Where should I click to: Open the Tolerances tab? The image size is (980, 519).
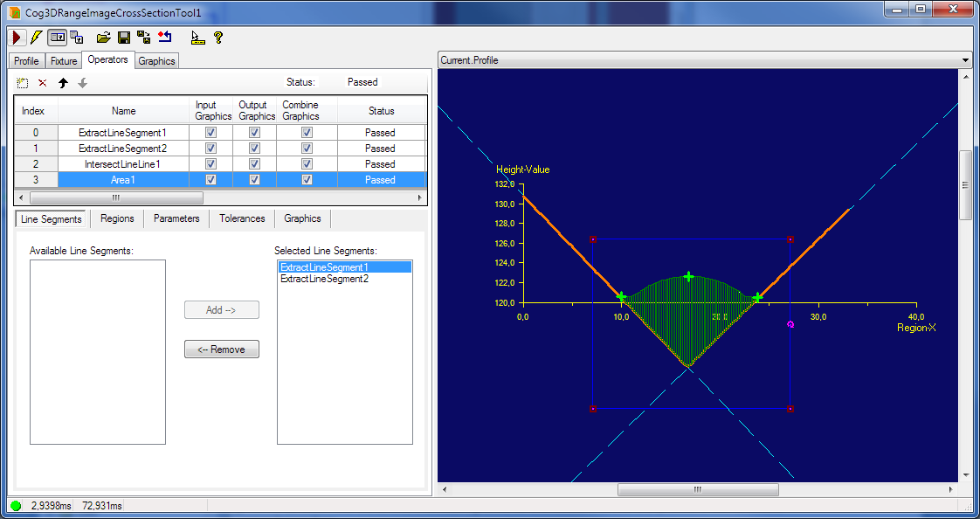tap(242, 218)
